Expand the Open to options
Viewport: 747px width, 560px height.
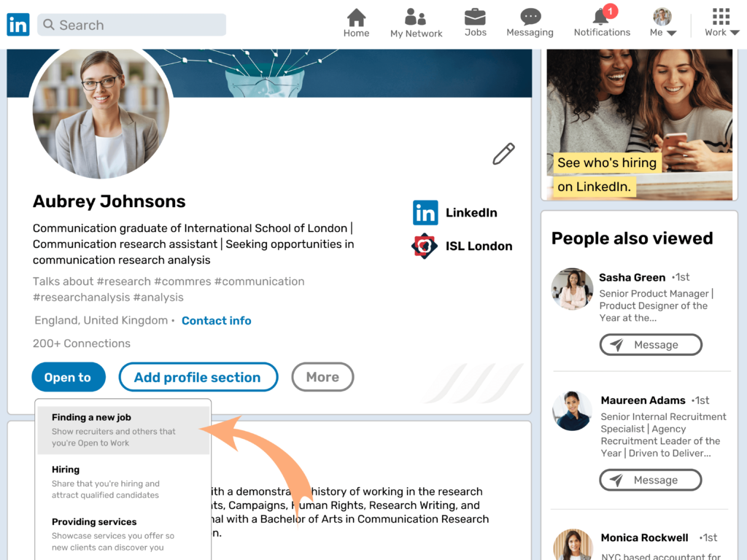(x=68, y=377)
